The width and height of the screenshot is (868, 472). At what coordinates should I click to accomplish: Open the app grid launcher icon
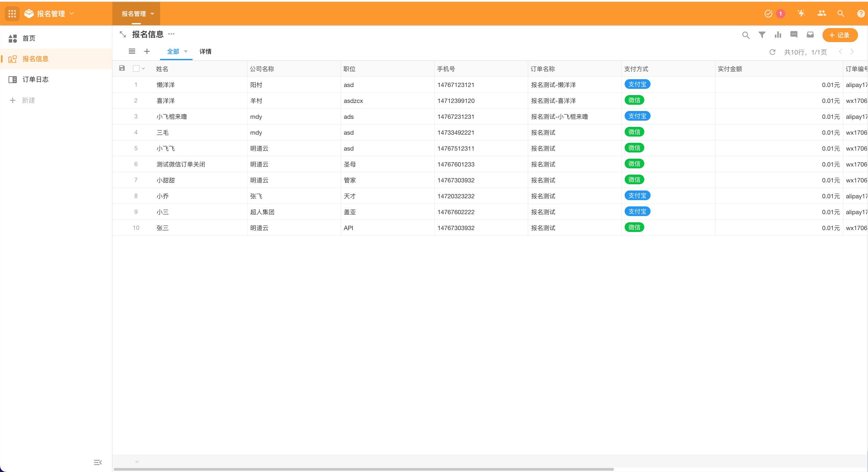(x=12, y=13)
